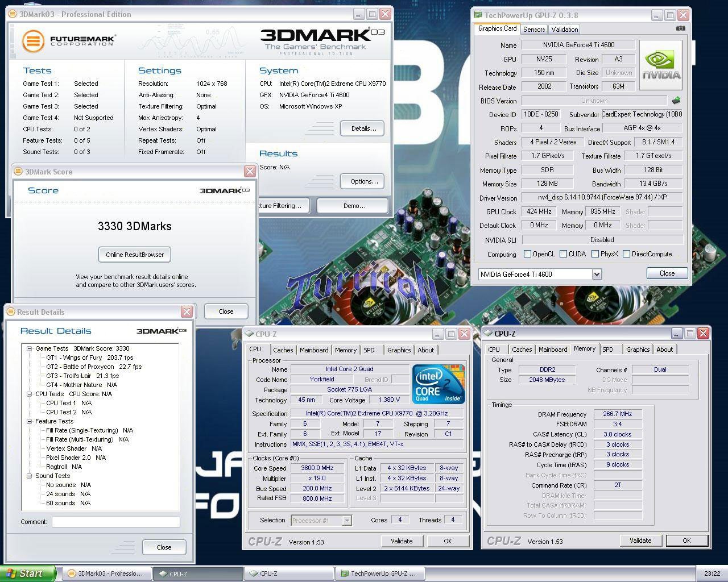Image resolution: width=728 pixels, height=582 pixels.
Task: Toggle the DirectCompute checkbox
Action: 626,254
